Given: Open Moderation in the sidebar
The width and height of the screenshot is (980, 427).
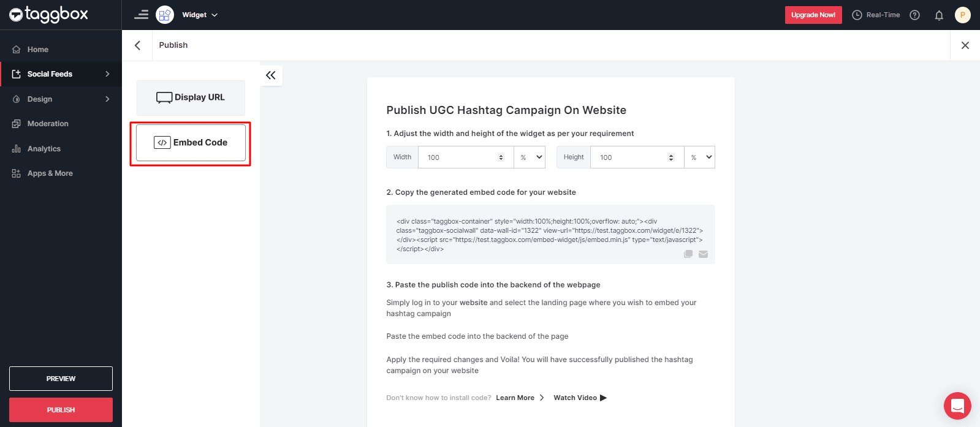Looking at the screenshot, I should [48, 124].
